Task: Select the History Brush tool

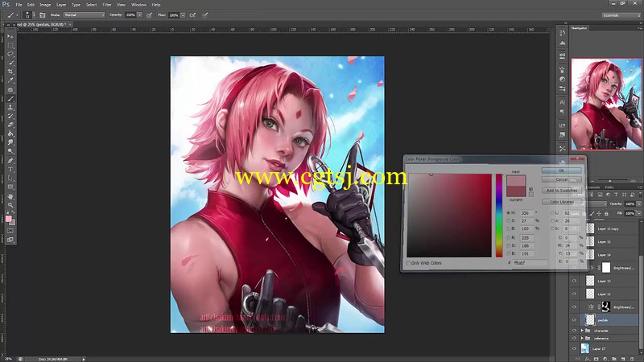Action: pos(10,116)
